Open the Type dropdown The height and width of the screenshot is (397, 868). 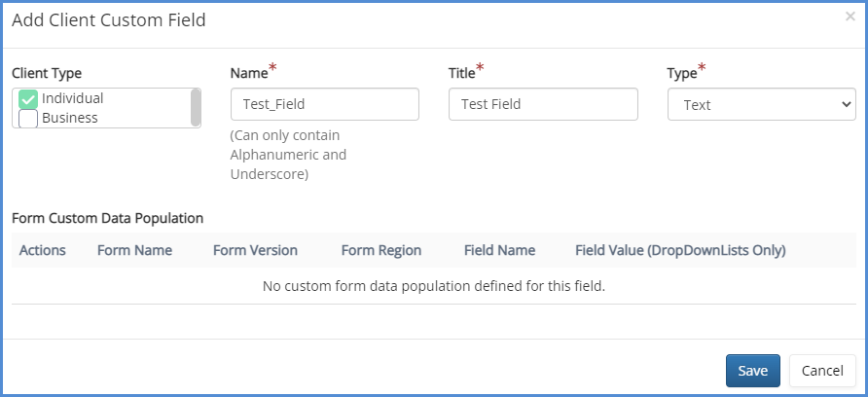tap(761, 105)
